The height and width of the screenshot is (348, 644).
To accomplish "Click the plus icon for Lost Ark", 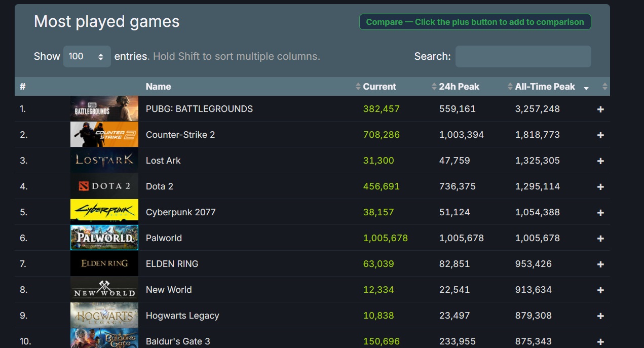I will 600,161.
